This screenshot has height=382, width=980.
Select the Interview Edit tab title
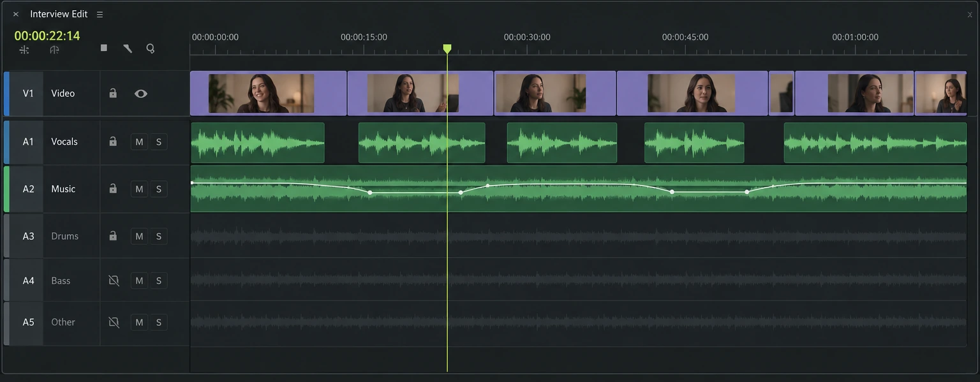point(59,14)
